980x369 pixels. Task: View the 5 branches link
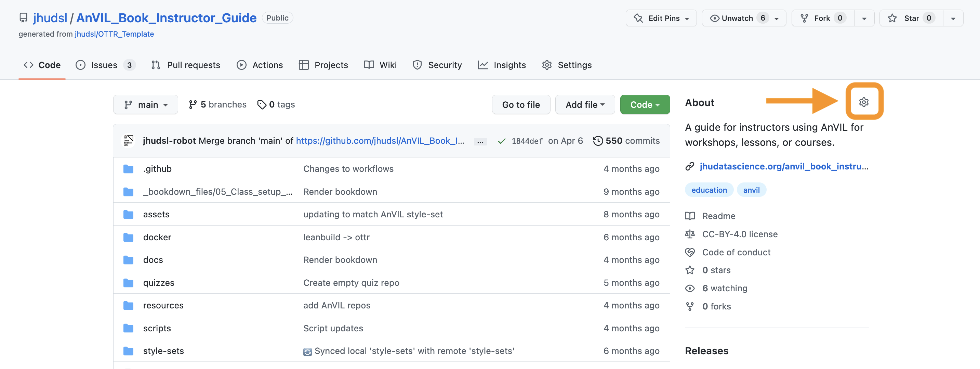(x=217, y=104)
